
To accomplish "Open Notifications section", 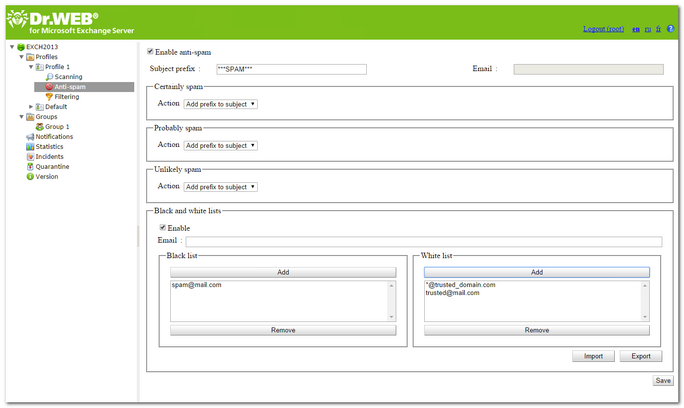I will (x=55, y=137).
